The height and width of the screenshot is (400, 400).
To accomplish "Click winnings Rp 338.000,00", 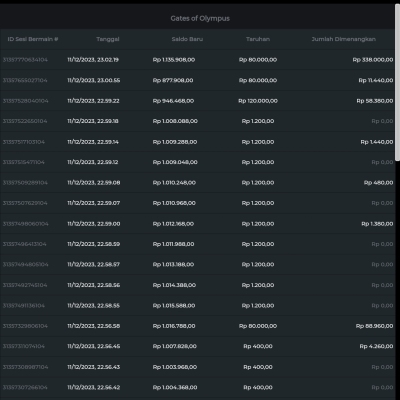I will pos(373,60).
